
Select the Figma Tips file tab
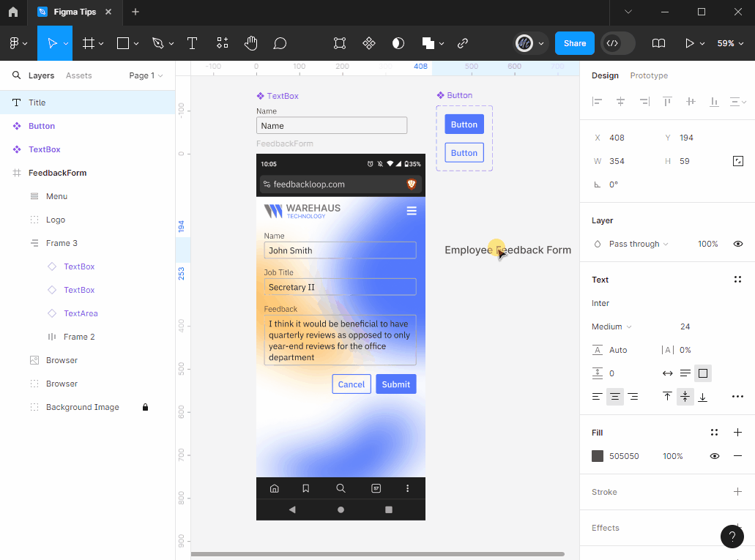(x=75, y=12)
